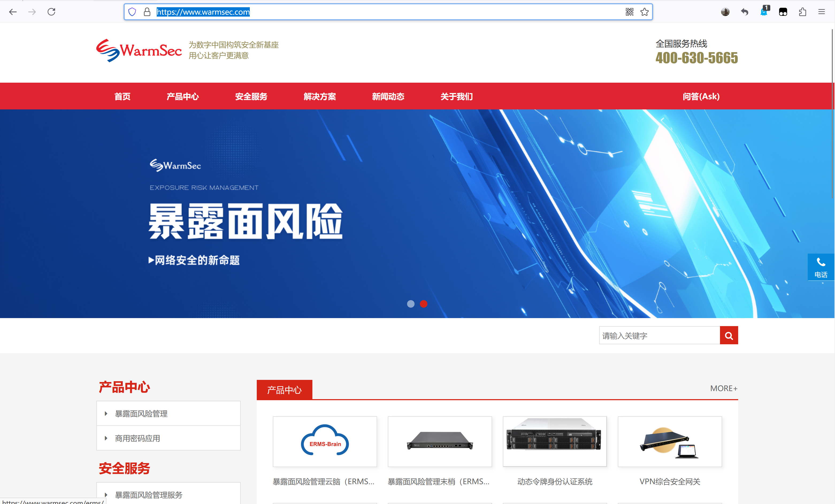This screenshot has width=835, height=504.
Task: Click the floating 电话 phone icon
Action: pos(821,267)
